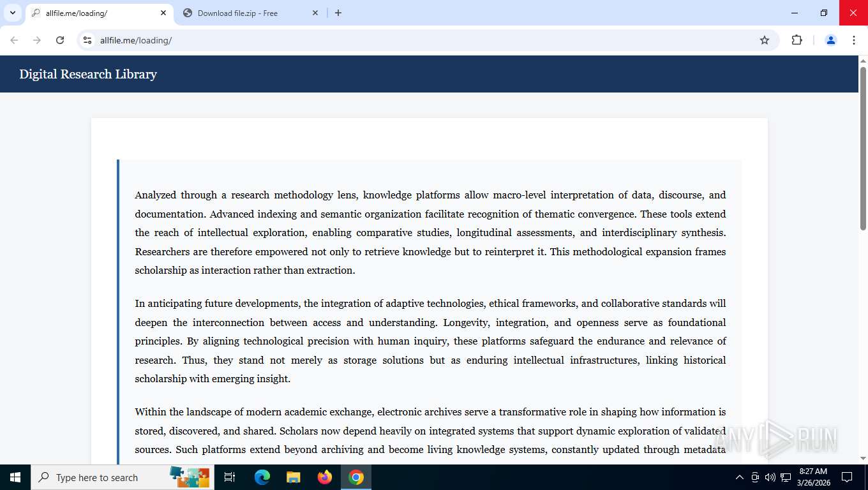
Task: Select Chrome icon on taskbar
Action: (356, 477)
